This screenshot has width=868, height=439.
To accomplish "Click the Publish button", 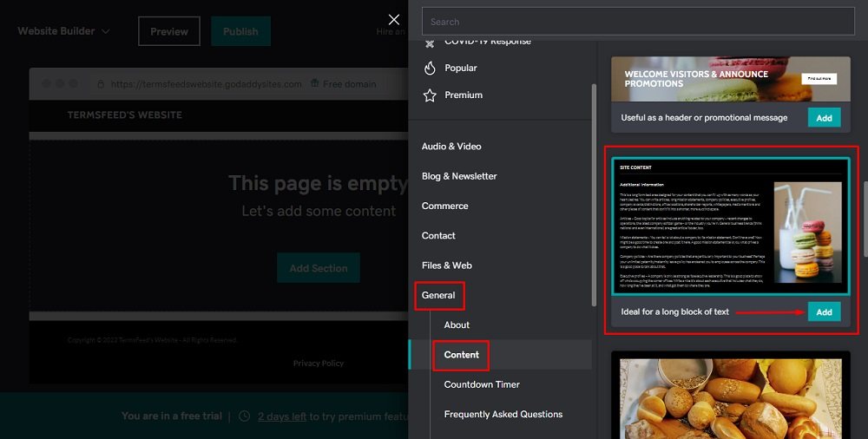I will [240, 31].
